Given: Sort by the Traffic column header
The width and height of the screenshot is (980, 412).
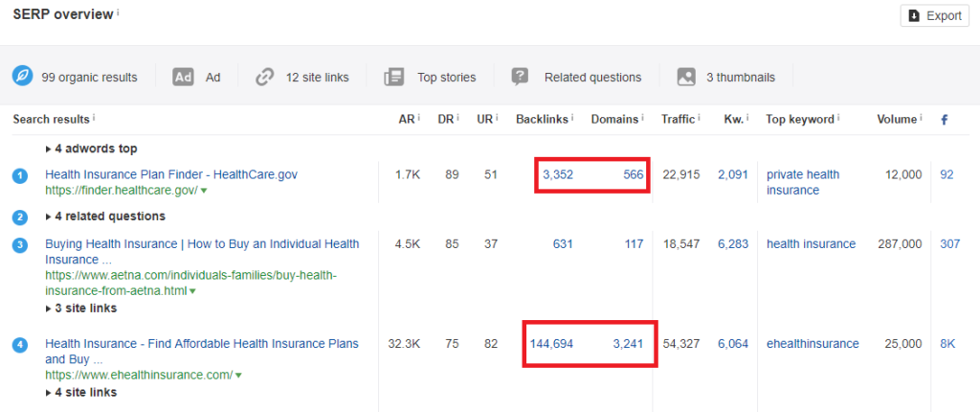Looking at the screenshot, I should point(678,119).
